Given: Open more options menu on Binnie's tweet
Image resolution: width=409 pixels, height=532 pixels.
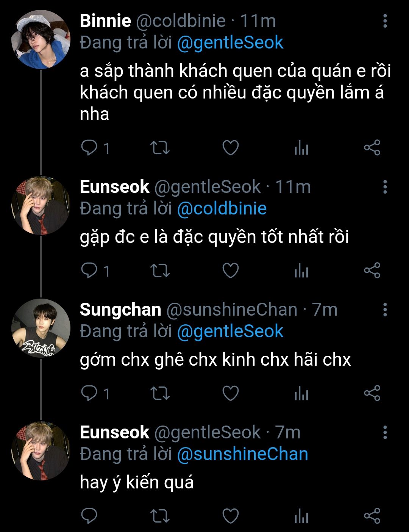Looking at the screenshot, I should 385,21.
